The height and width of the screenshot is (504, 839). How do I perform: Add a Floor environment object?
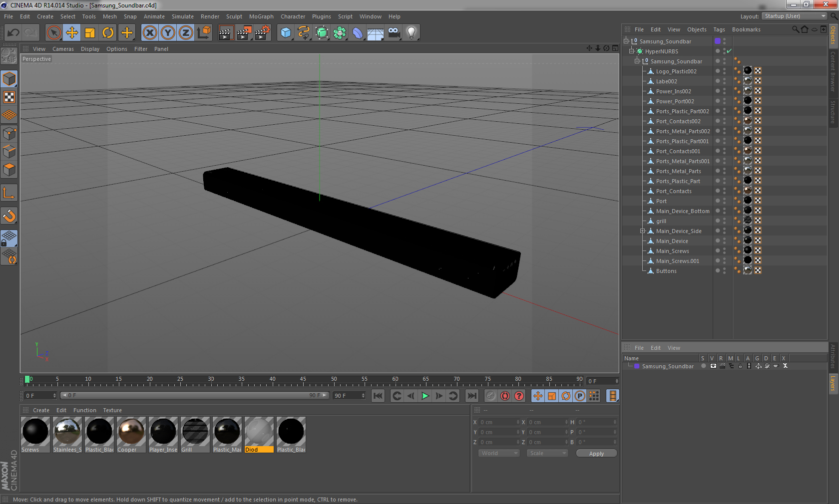click(376, 33)
